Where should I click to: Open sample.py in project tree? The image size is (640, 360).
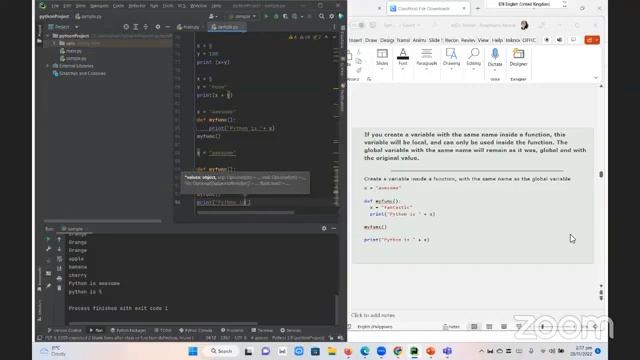(73, 58)
